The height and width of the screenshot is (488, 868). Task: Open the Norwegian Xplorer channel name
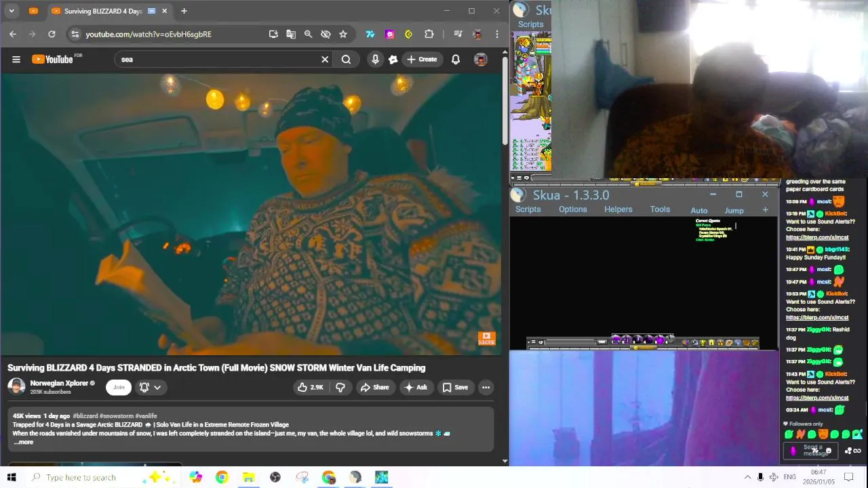(x=59, y=383)
